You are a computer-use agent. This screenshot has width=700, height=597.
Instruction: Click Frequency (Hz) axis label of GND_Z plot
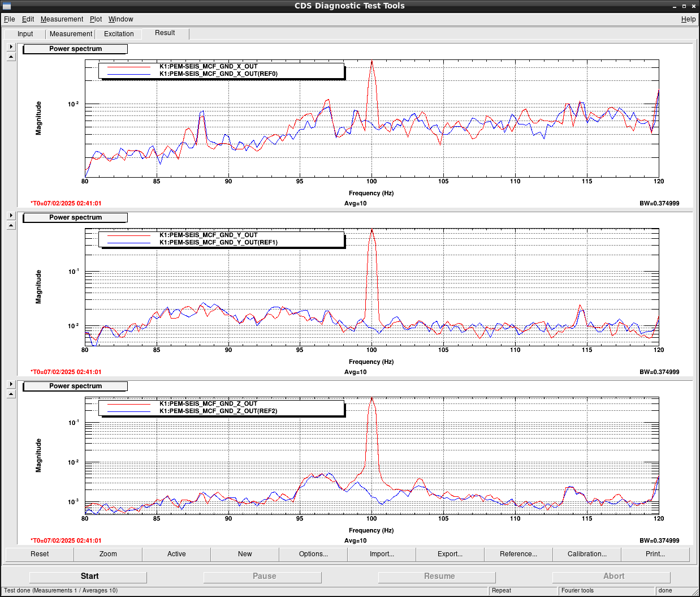coord(371,530)
